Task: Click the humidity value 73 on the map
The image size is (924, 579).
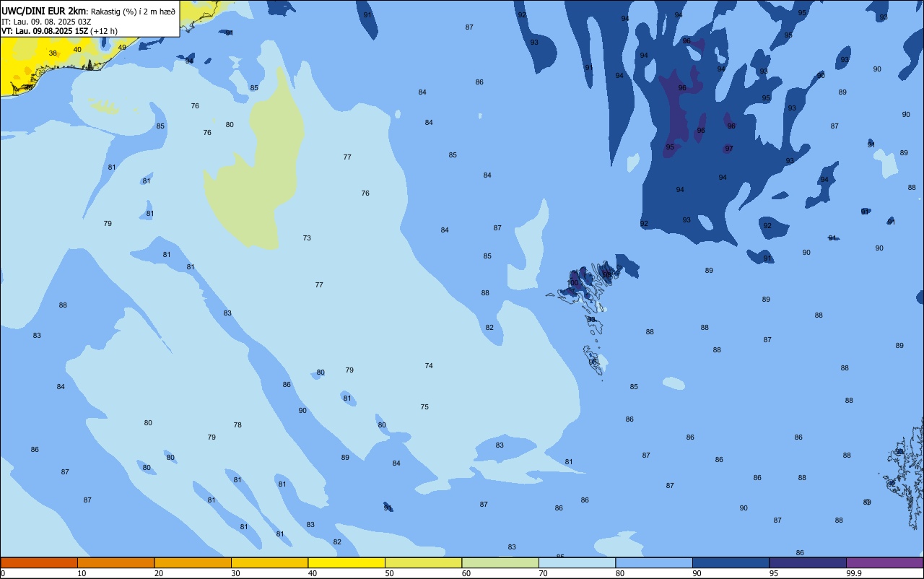Action: pyautogui.click(x=307, y=238)
